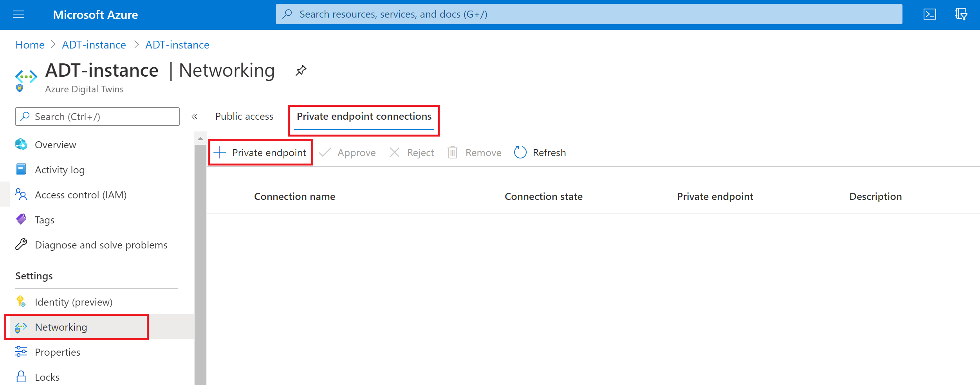Click the sidebar vertical scrollbar thumb
The width and height of the screenshot is (980, 385).
200,264
